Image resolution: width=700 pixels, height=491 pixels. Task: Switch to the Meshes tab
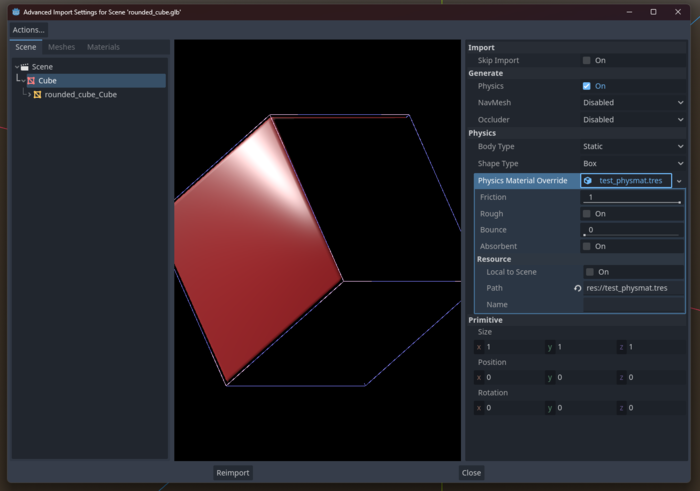pos(61,47)
